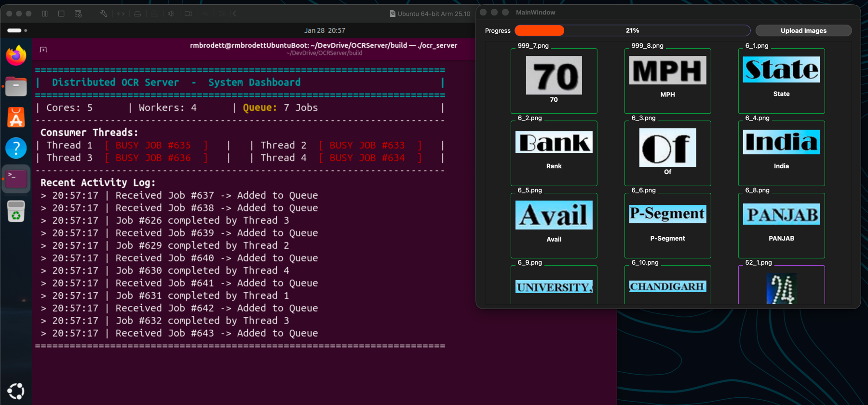Click Thread 2 'BUSY JOB #633' status
Viewport: 868px width, 405px height.
pos(370,145)
